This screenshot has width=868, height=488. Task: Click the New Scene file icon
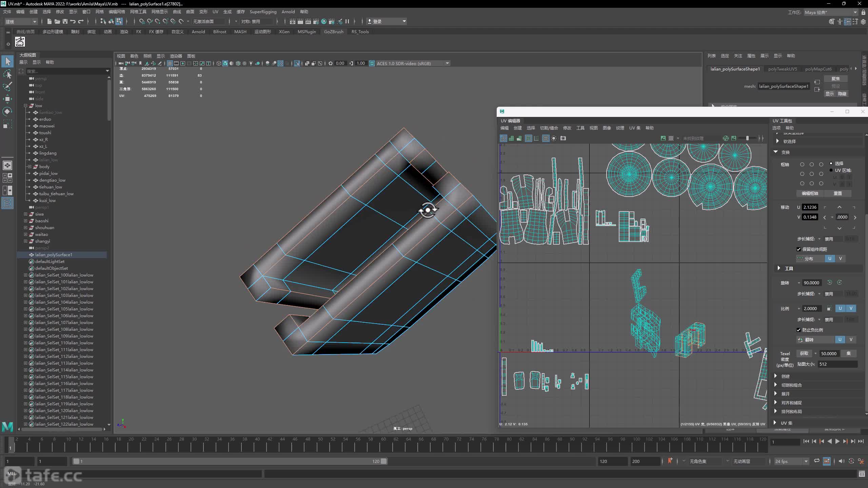(49, 21)
